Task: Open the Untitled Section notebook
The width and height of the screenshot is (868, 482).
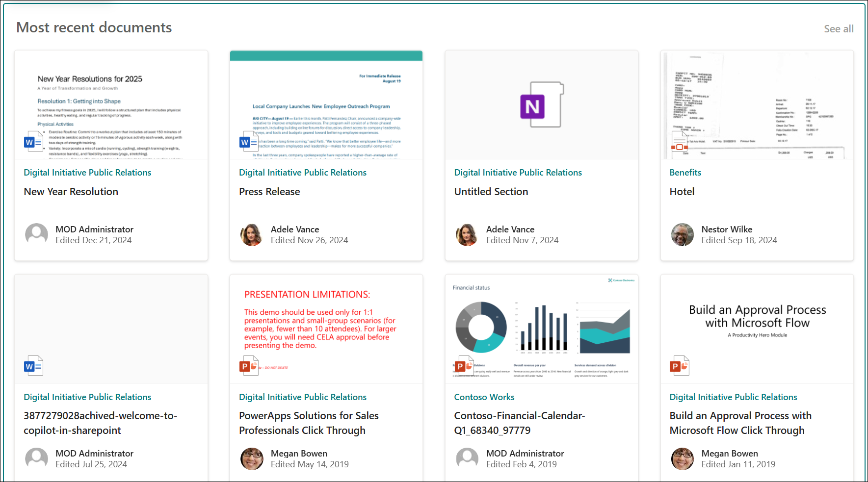Action: [x=491, y=191]
